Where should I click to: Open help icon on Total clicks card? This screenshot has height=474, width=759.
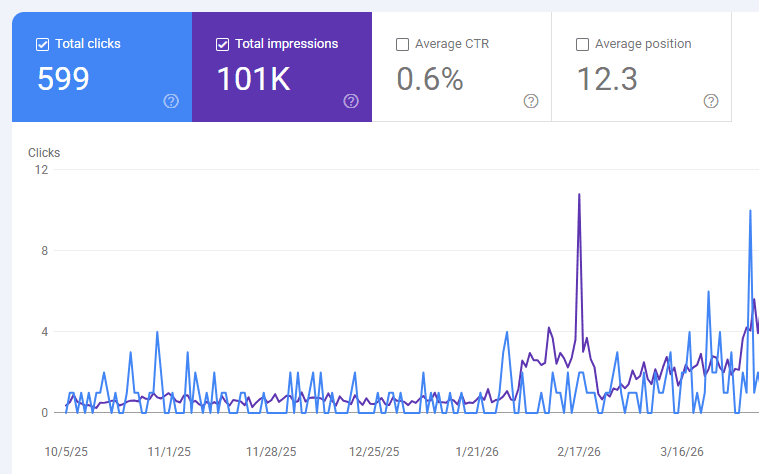point(171,101)
